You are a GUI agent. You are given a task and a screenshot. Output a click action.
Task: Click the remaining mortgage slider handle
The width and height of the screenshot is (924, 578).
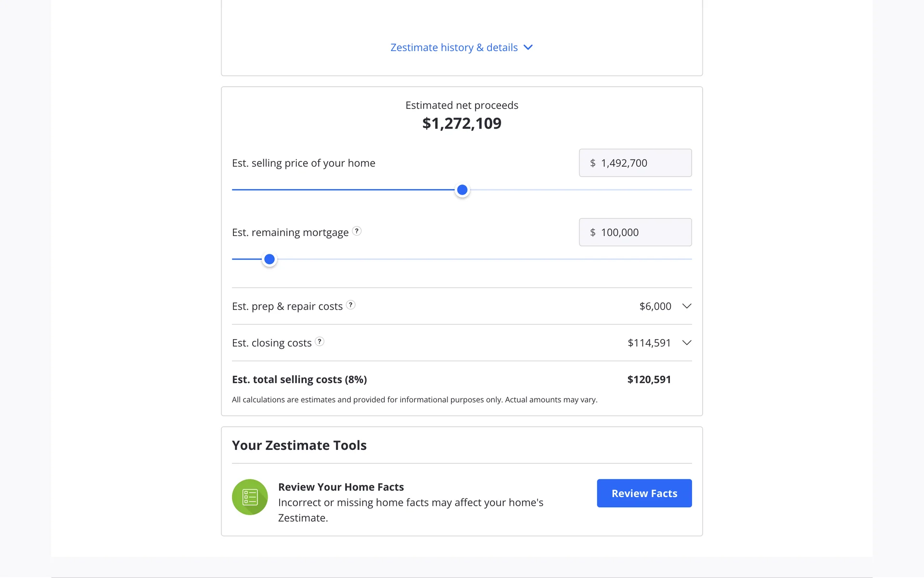(269, 259)
